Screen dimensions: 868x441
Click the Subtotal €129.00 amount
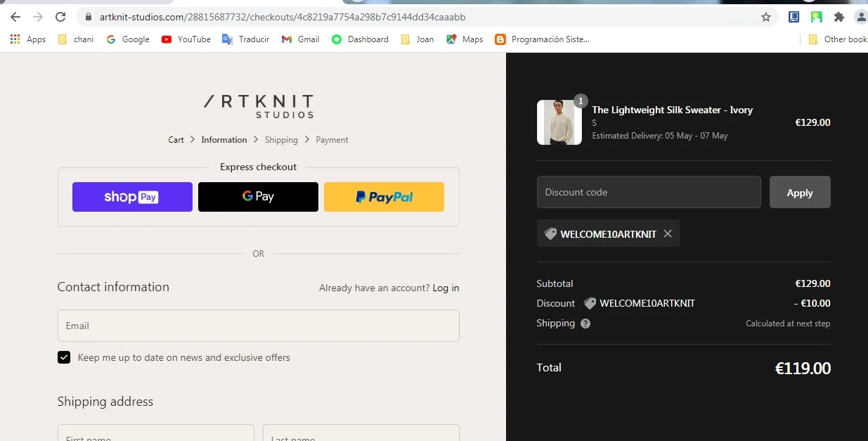tap(812, 284)
